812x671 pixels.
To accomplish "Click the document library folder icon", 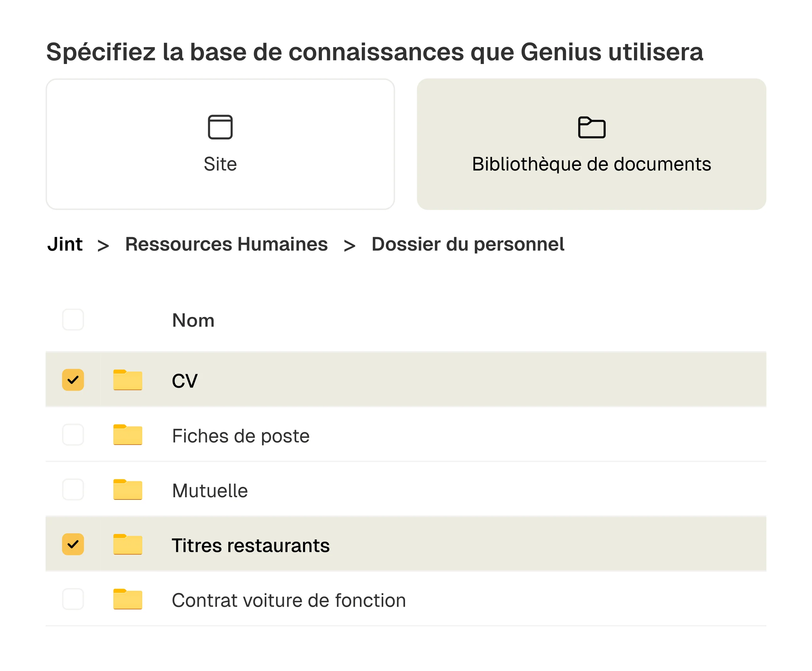I will [591, 127].
